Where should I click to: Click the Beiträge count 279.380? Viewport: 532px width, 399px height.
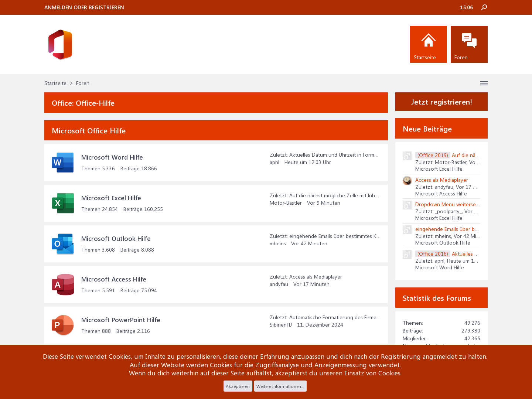(x=471, y=331)
